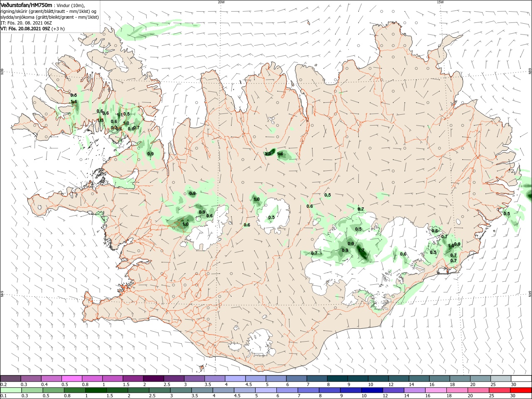The image size is (532, 399).
Task: Select the upper legend swatch between 8 and 9
Action: (337, 379)
